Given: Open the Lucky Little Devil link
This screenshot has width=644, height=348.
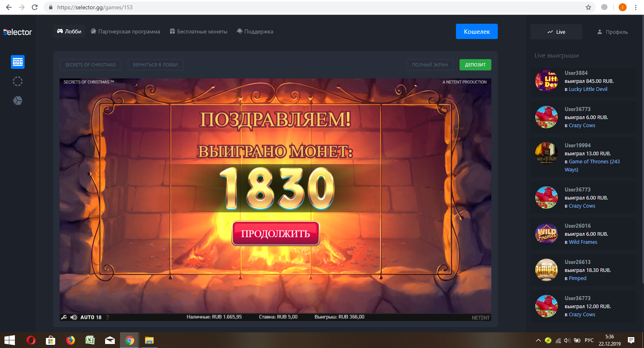Looking at the screenshot, I should coord(588,89).
